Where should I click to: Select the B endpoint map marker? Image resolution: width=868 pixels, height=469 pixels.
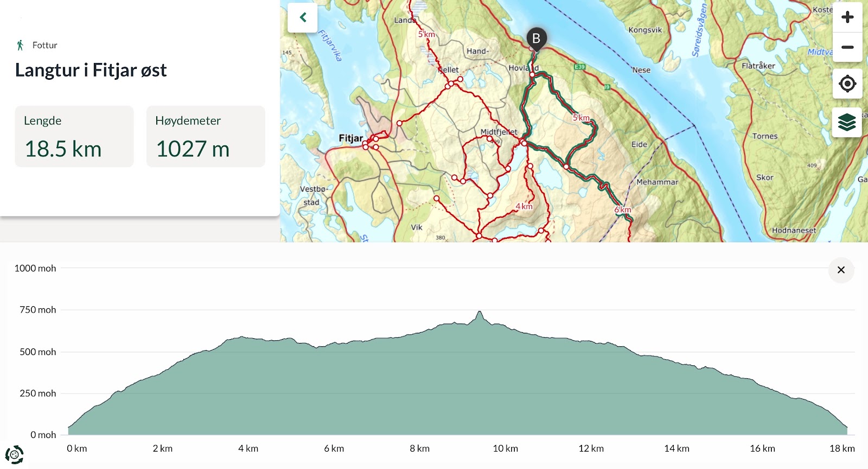(x=536, y=39)
